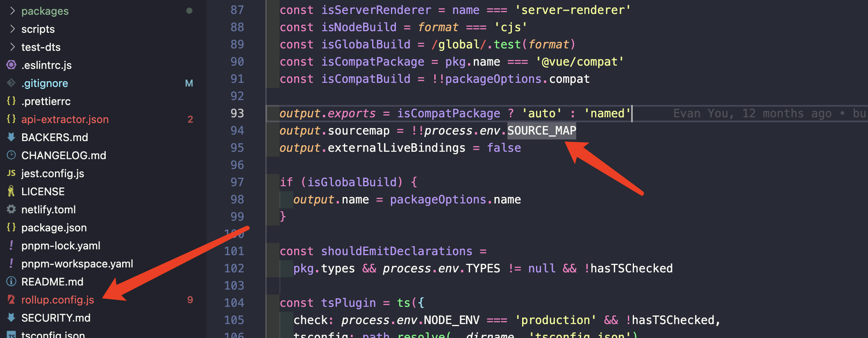Viewport: 868px width, 338px height.
Task: Click the api-extractor.json braces icon
Action: tap(11, 119)
